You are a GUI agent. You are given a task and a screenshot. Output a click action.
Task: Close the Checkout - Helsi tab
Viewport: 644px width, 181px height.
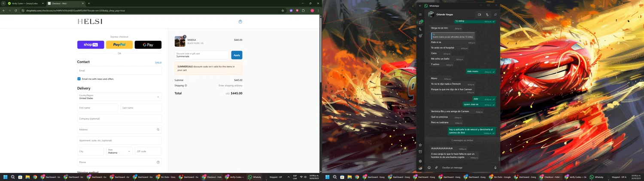pos(83,3)
